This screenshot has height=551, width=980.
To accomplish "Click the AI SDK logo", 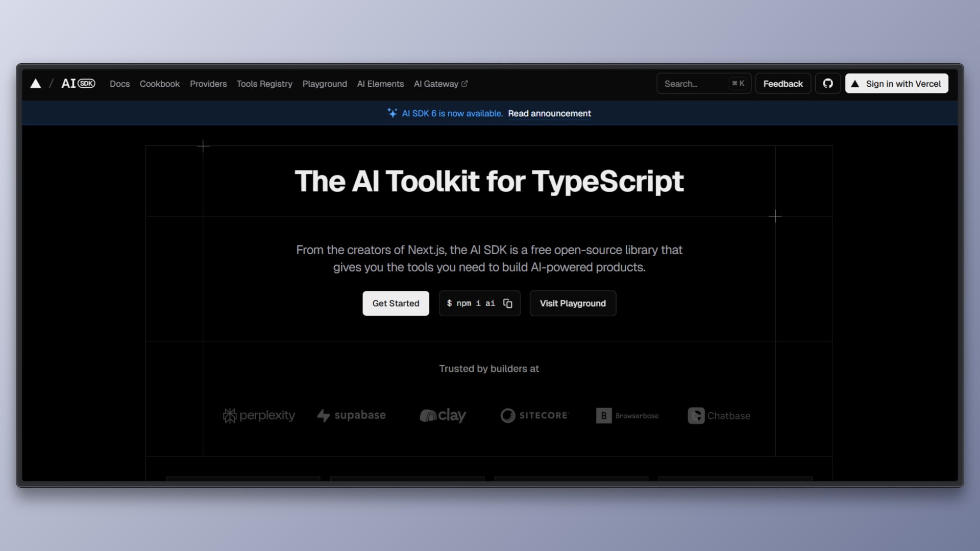I will pyautogui.click(x=78, y=84).
